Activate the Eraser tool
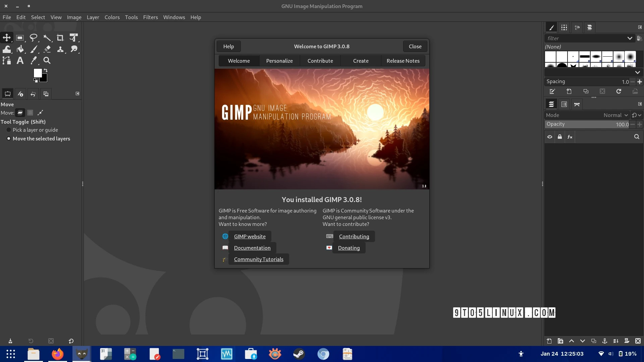This screenshot has width=644, height=362. pyautogui.click(x=47, y=49)
